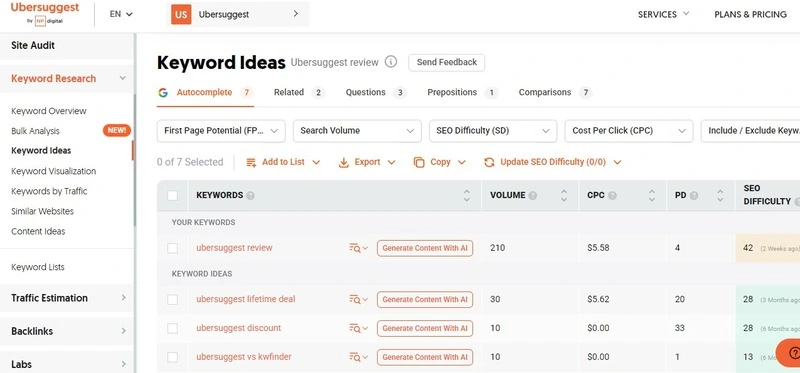
Task: Click the Add to List icon
Action: (251, 162)
